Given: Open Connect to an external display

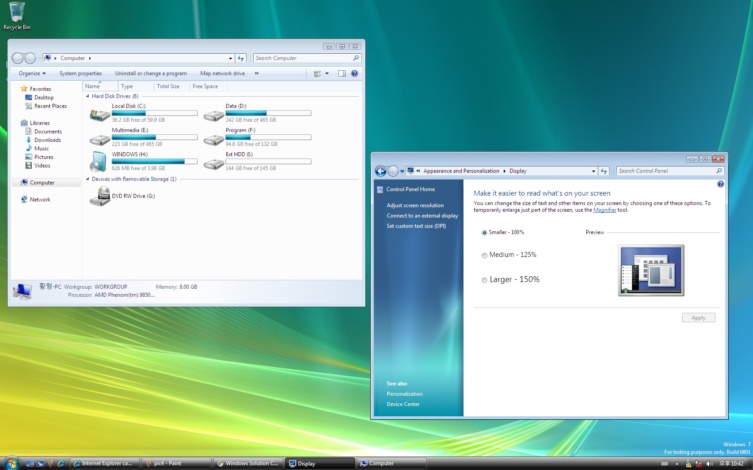Looking at the screenshot, I should 422,216.
